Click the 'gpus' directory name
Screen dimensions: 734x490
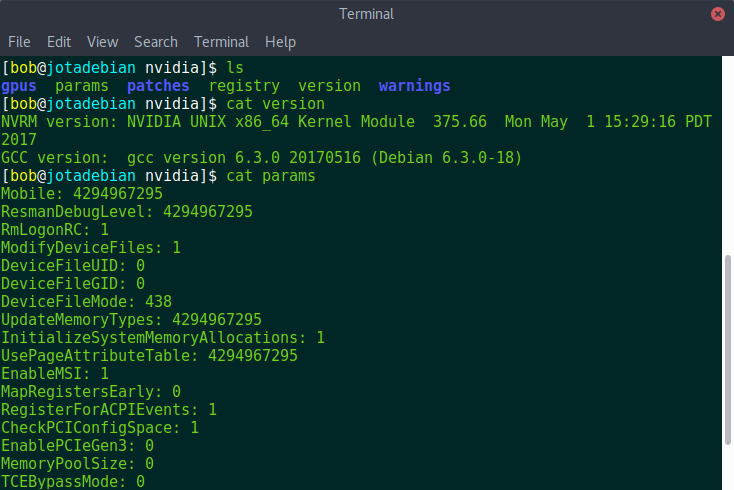19,86
